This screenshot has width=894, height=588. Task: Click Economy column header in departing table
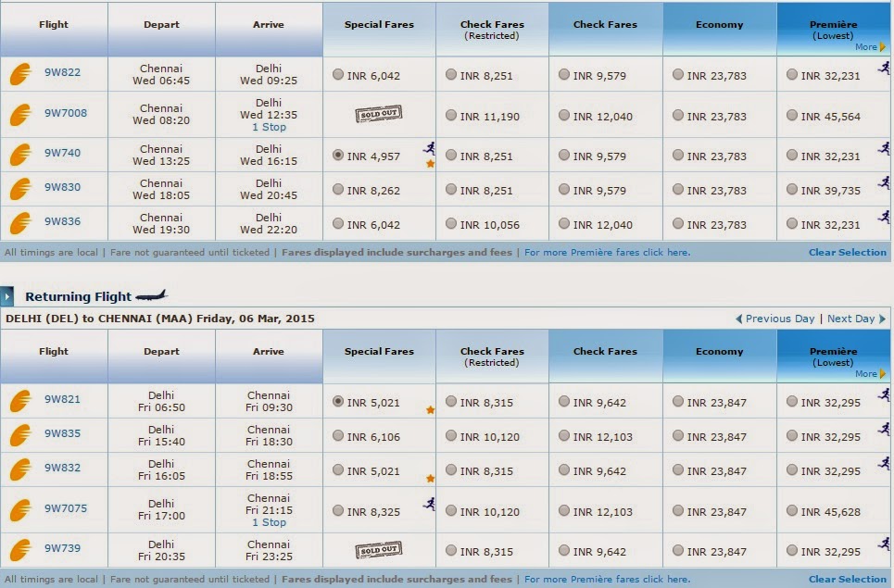click(720, 29)
